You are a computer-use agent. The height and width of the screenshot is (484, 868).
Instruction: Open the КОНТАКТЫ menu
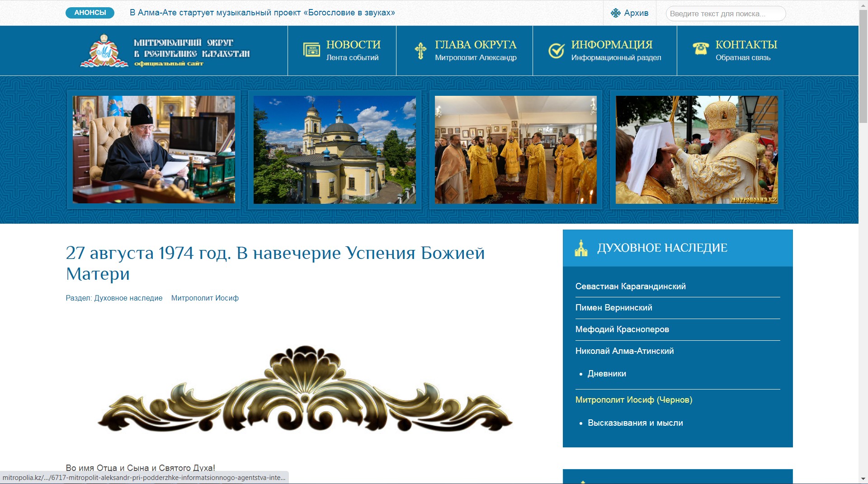746,44
